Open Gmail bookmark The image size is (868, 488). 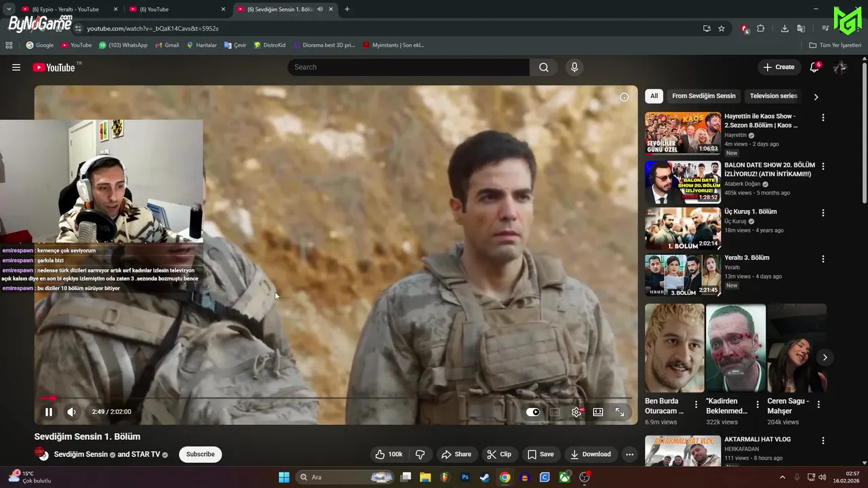coord(167,45)
